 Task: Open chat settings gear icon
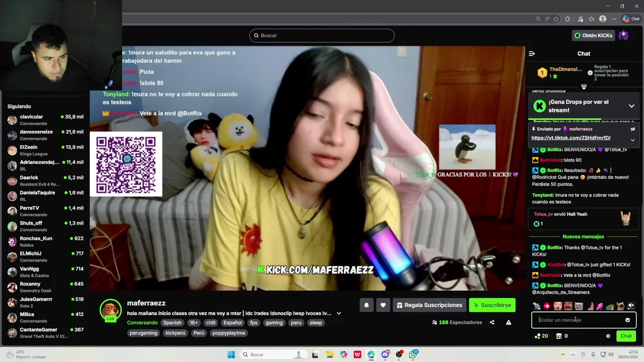608,336
